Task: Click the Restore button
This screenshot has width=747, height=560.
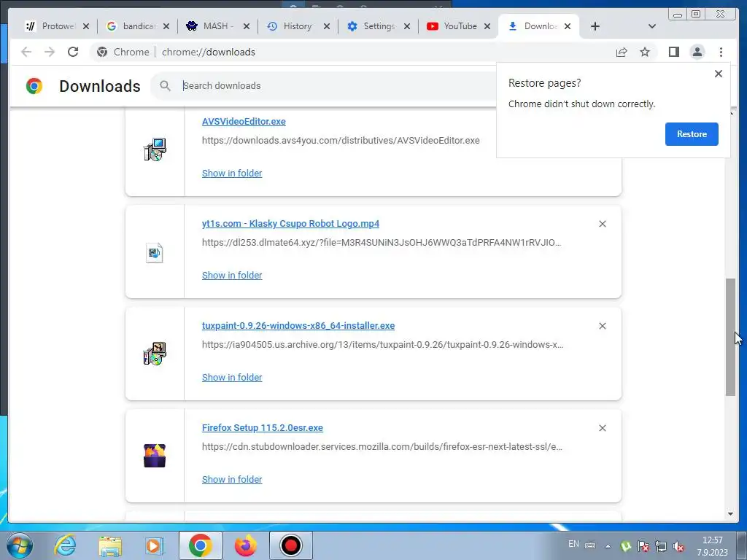Action: [x=692, y=134]
